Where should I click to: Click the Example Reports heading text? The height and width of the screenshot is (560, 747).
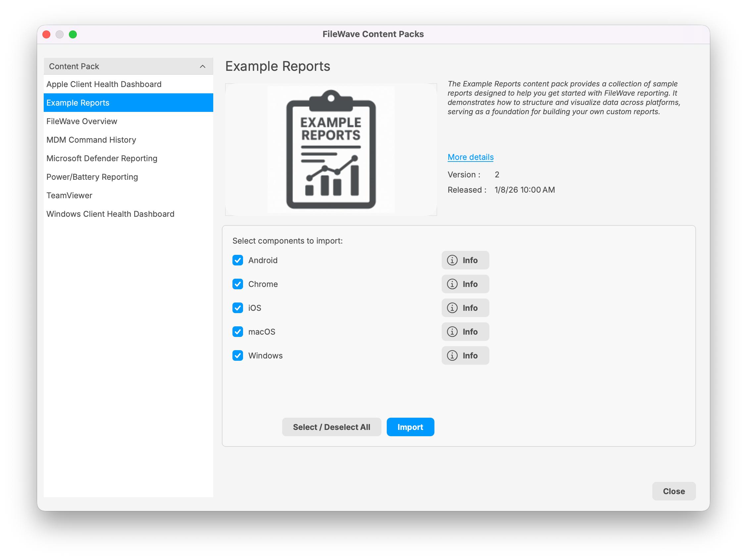point(277,66)
